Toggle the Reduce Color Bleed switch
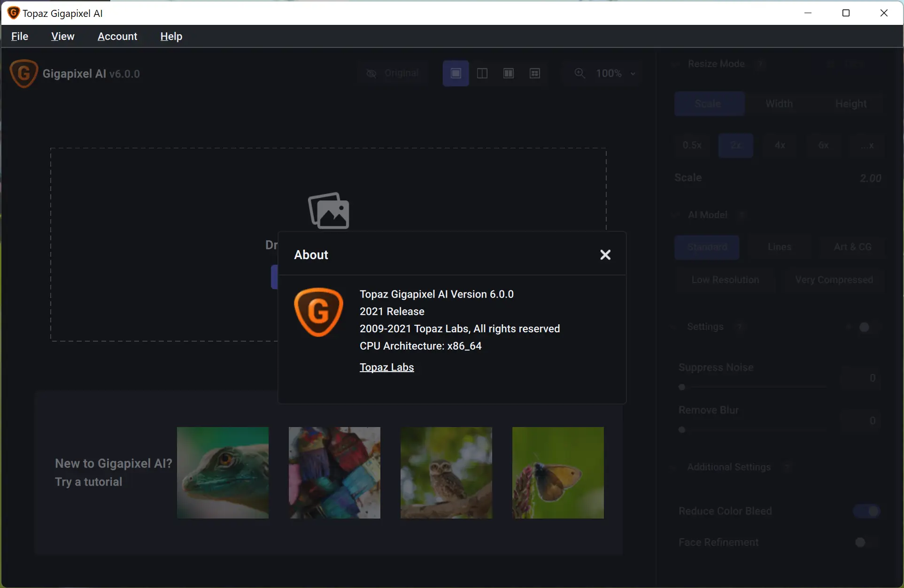Image resolution: width=904 pixels, height=588 pixels. click(867, 511)
